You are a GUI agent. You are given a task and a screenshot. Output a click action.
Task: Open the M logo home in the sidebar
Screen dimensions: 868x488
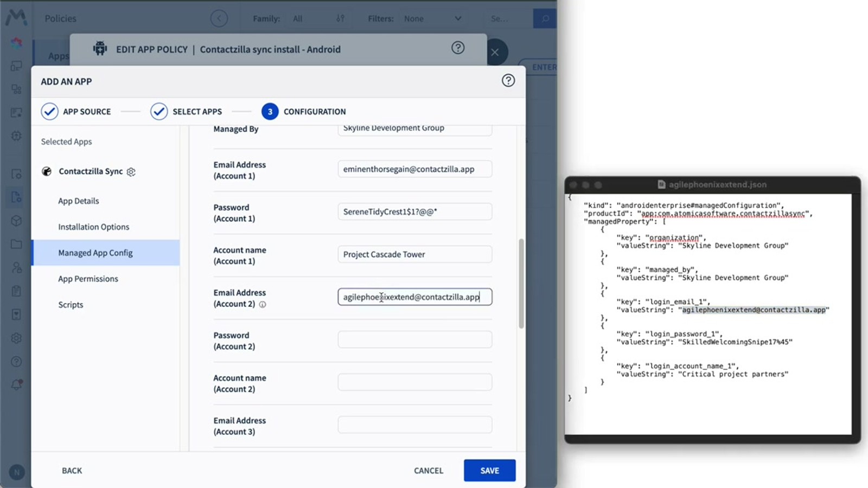pyautogui.click(x=16, y=17)
